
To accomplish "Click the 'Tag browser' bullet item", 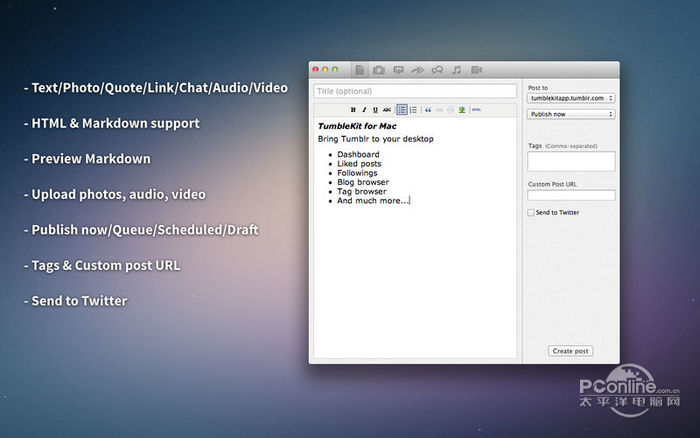I will click(362, 192).
